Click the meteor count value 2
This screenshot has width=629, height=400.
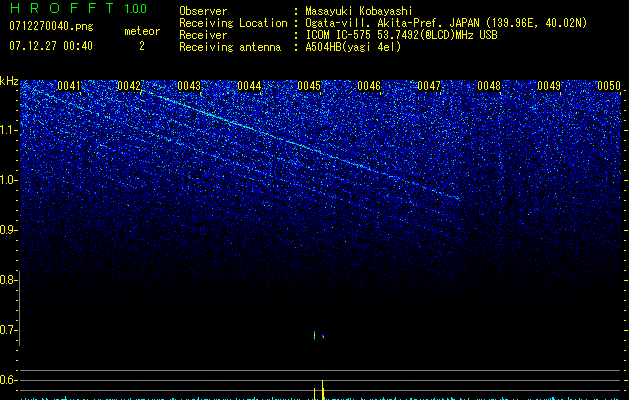(142, 46)
